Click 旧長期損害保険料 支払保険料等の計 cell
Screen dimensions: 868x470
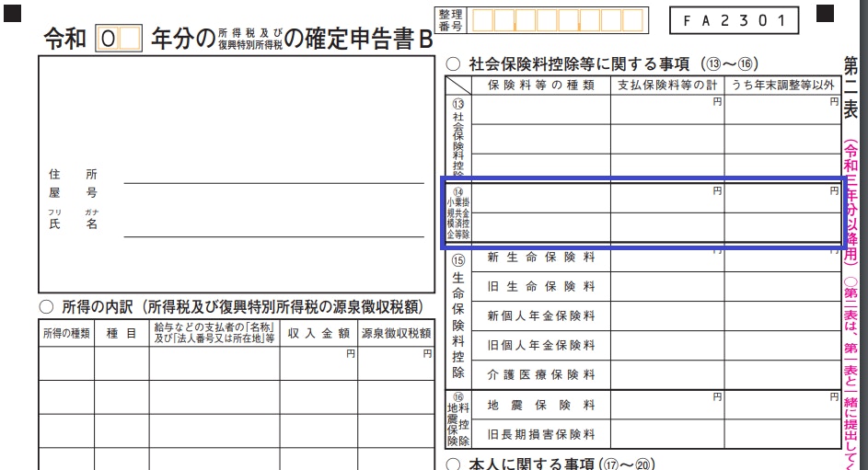667,435
